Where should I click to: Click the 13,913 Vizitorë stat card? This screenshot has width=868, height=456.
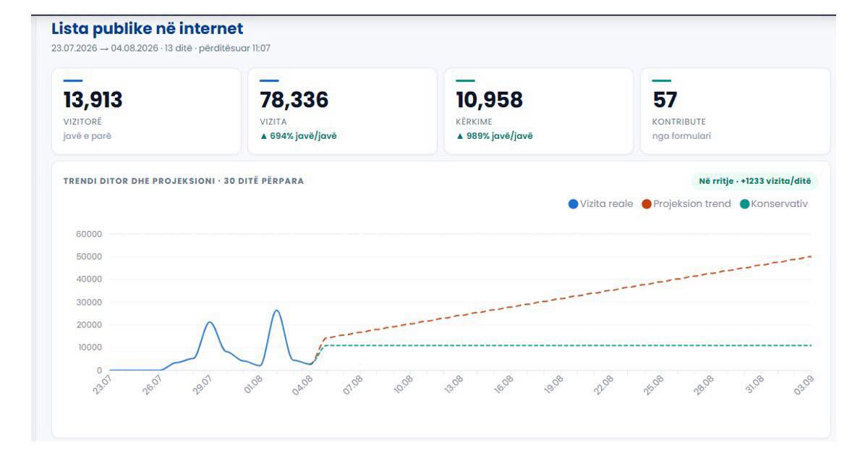[x=146, y=111]
